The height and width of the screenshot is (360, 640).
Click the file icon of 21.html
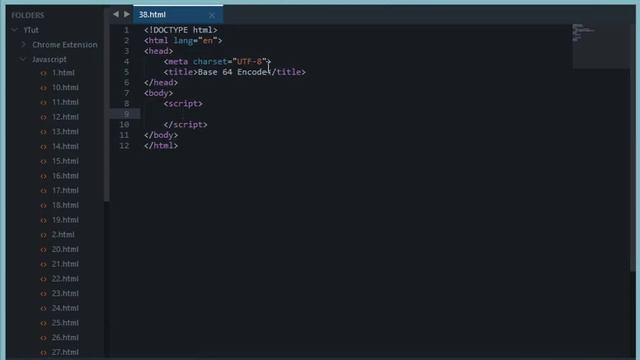coord(44,264)
